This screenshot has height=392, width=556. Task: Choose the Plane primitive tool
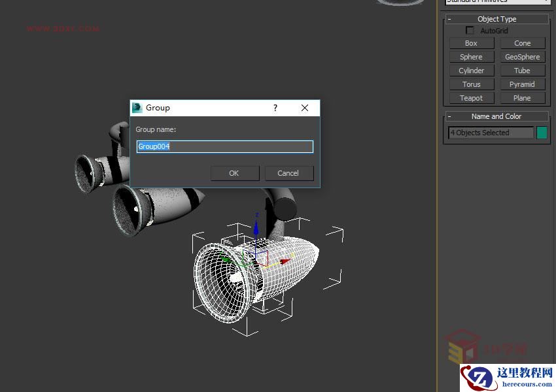click(x=523, y=98)
